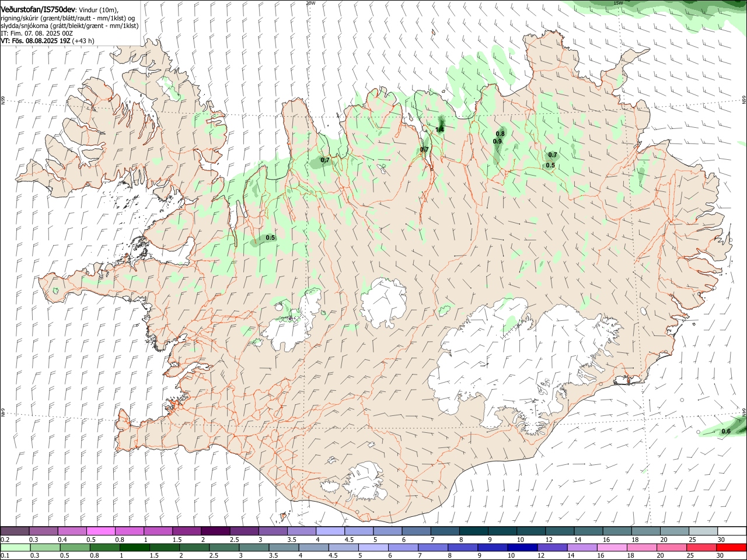Click the 0.9 precipitation value on the map

(x=497, y=141)
